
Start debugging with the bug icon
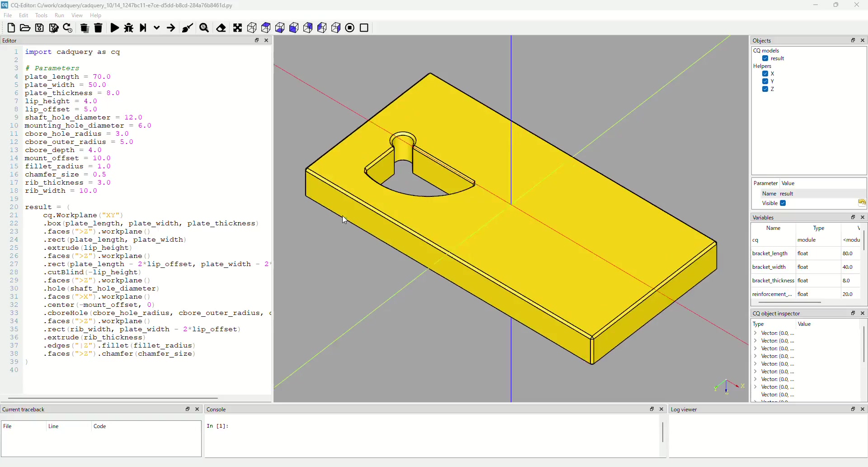click(x=129, y=28)
